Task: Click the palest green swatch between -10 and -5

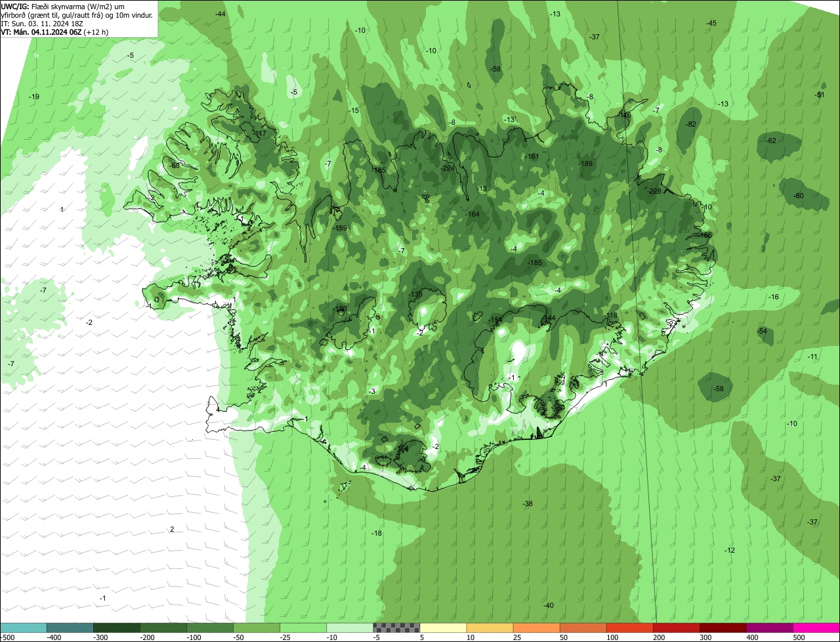Action: tap(350, 628)
